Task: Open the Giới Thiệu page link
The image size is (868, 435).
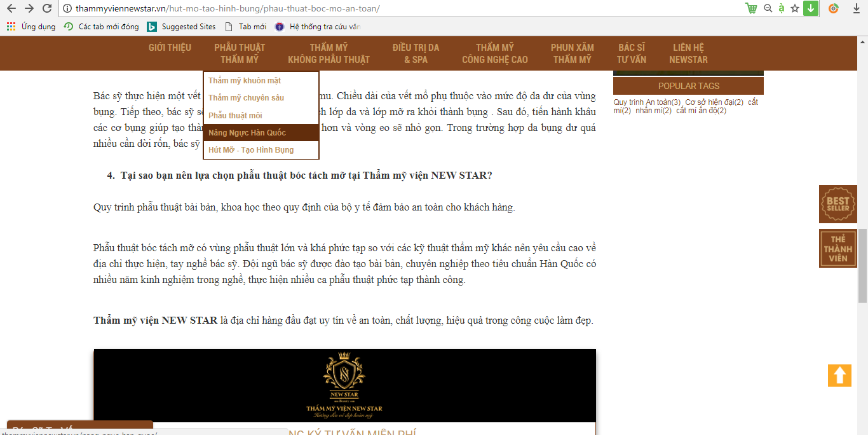Action: tap(170, 48)
